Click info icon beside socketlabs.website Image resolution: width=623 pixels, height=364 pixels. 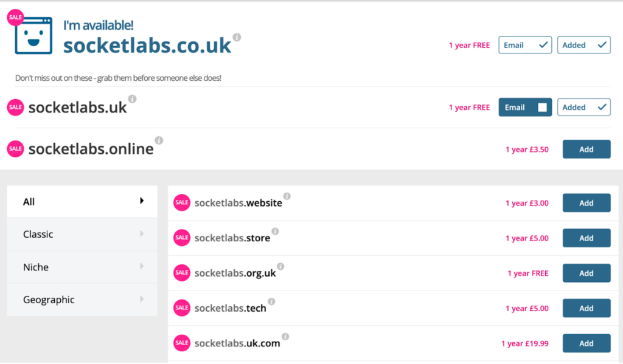287,196
